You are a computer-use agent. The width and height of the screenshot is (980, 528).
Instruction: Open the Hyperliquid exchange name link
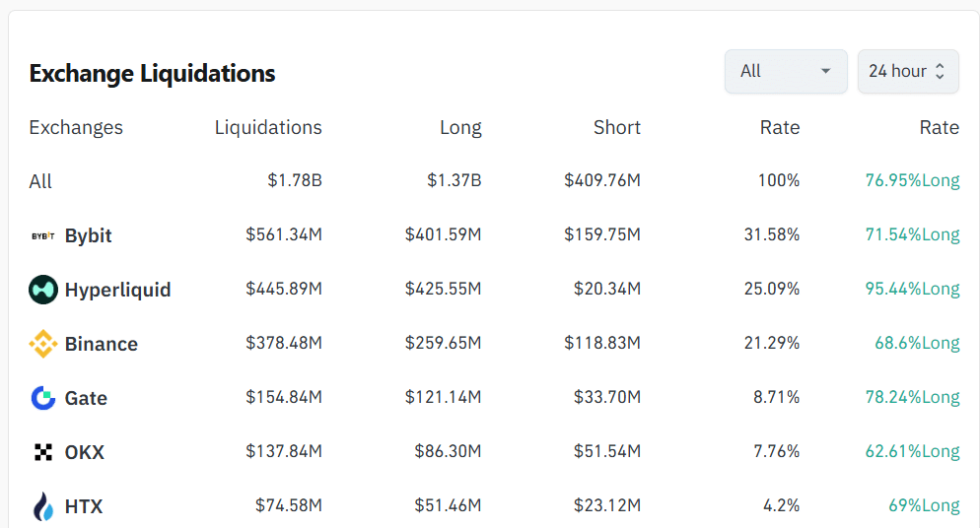coord(117,290)
